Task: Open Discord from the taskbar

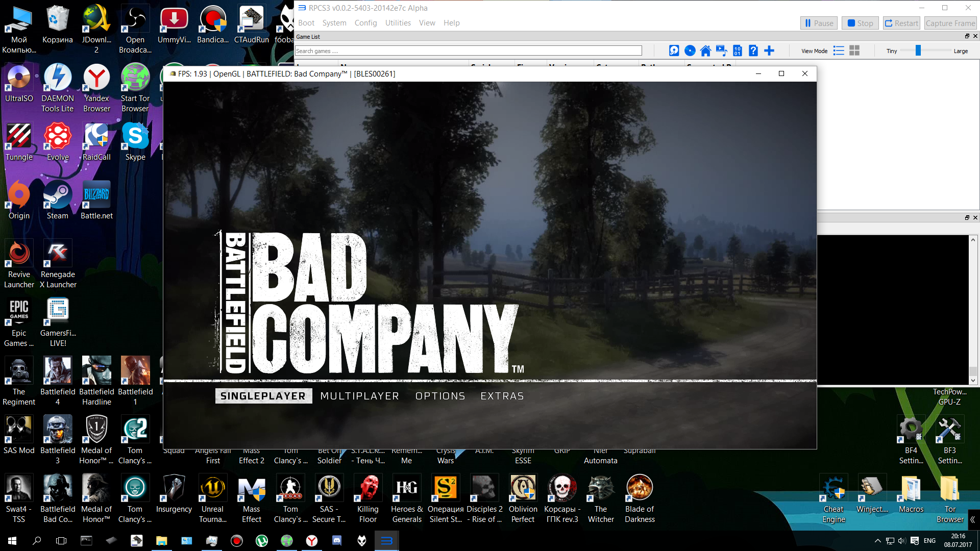Action: 337,540
